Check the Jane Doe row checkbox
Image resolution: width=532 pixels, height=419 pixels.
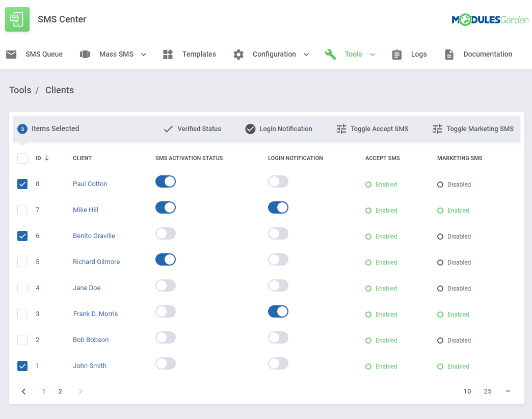(x=22, y=287)
